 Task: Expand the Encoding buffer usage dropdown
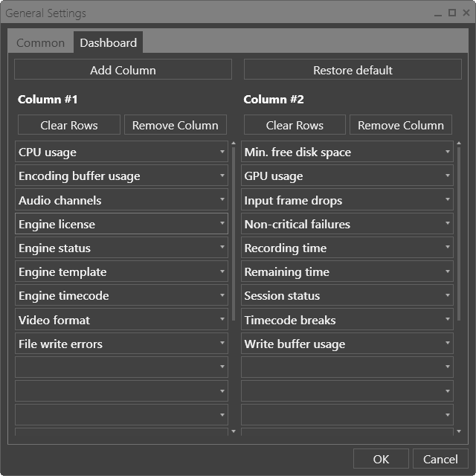(x=121, y=176)
